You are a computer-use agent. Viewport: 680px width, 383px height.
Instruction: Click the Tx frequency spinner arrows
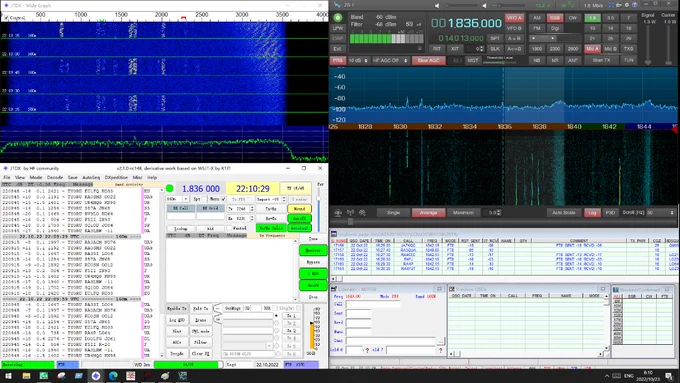pyautogui.click(x=252, y=209)
